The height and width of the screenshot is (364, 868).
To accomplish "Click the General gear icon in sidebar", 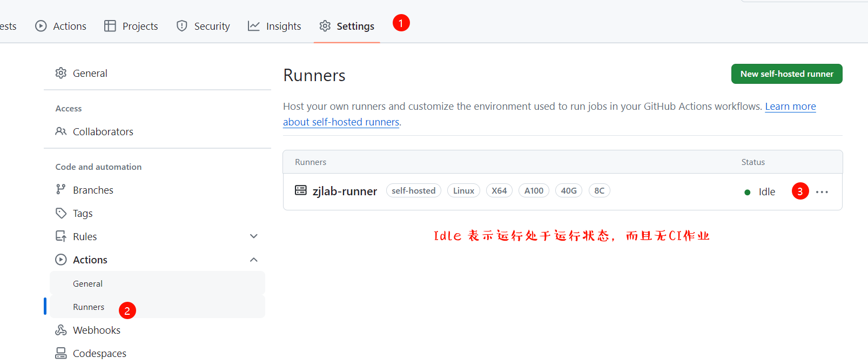I will [x=61, y=73].
